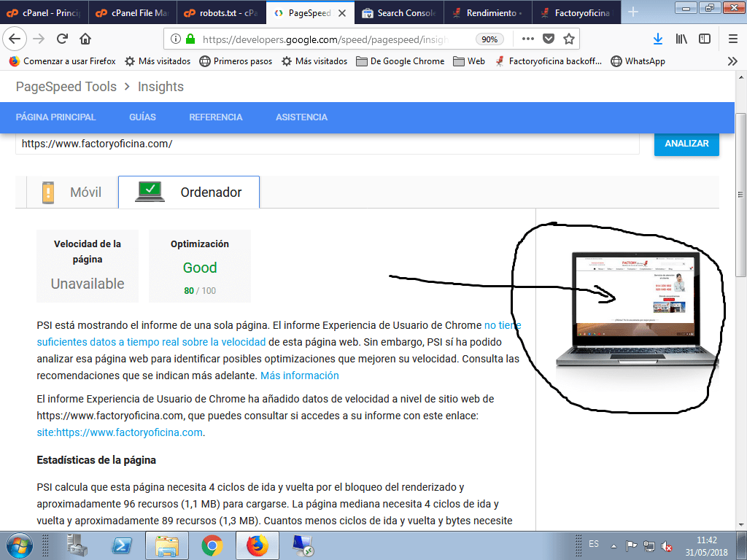Switch to the cPanel File Manager tab

133,13
